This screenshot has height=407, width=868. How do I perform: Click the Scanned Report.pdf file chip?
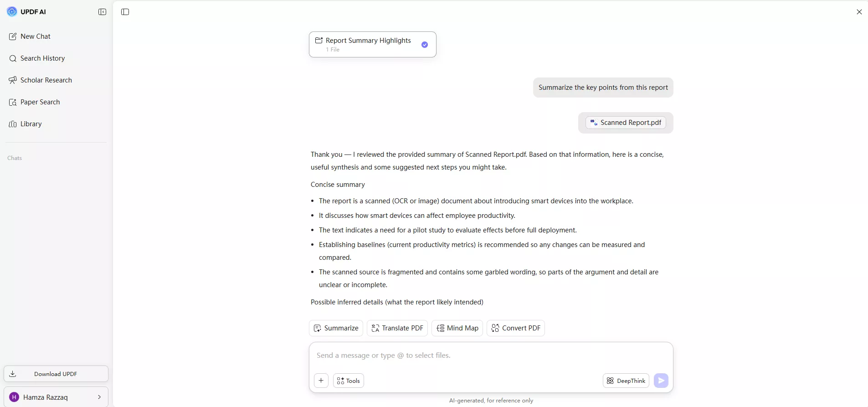tap(626, 123)
